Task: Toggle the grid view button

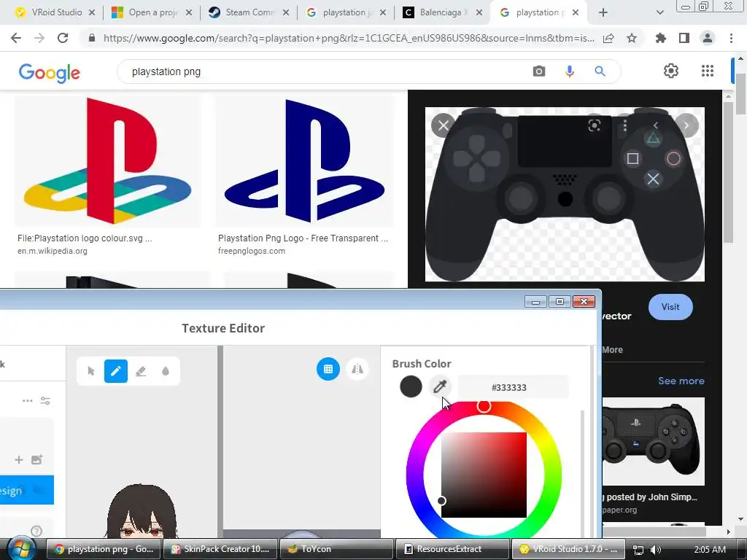Action: pyautogui.click(x=328, y=369)
